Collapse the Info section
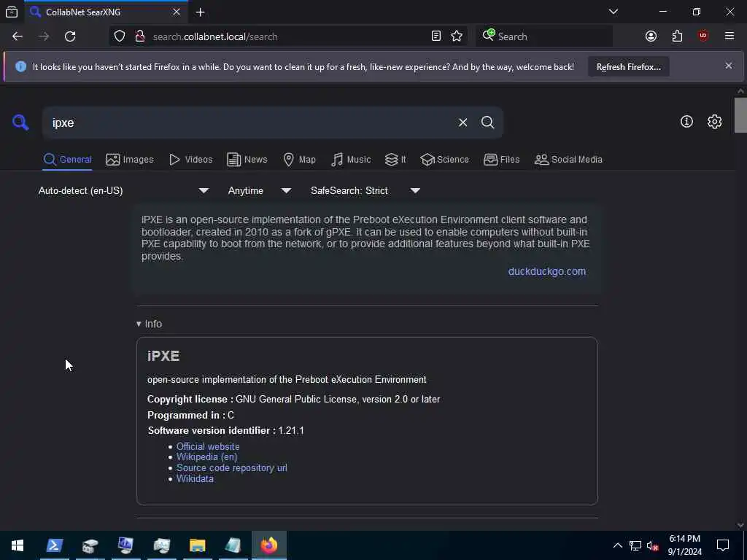 pos(149,324)
